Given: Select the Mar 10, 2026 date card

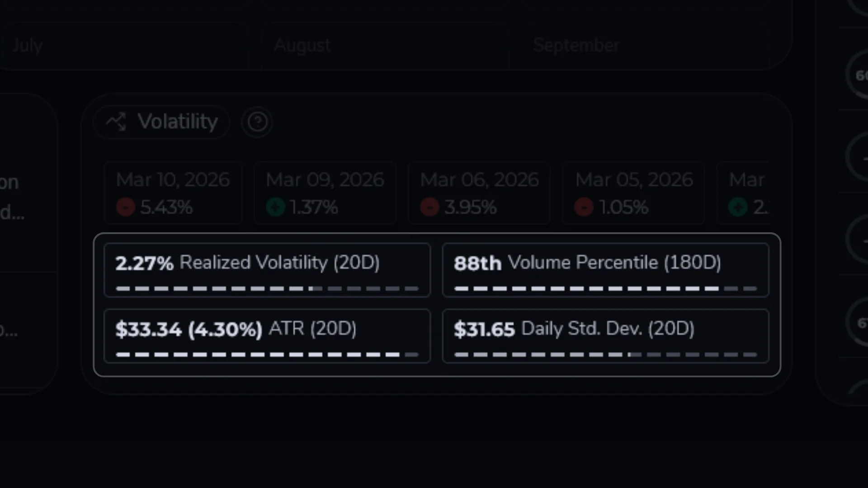Looking at the screenshot, I should pyautogui.click(x=173, y=192).
